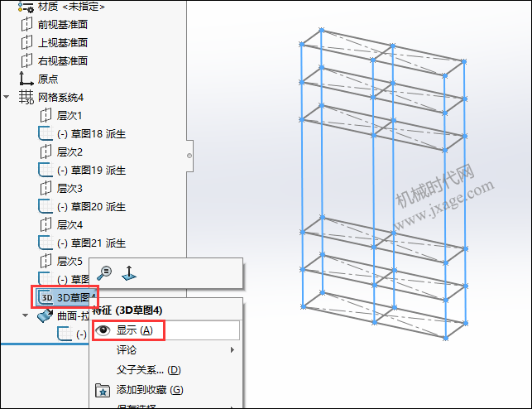Viewport: 532px width, 409px height.
Task: Collapse the 曲面-拉 surface feature node
Action: tap(25, 315)
